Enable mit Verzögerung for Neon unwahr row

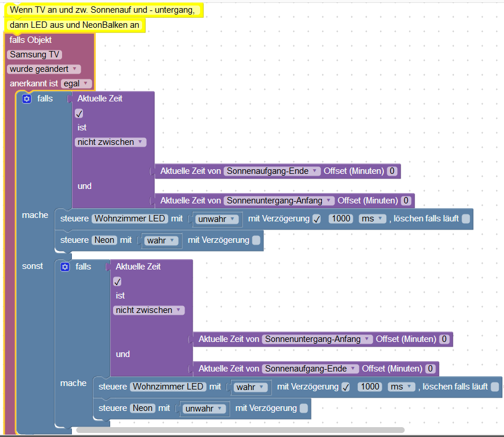pos(304,409)
